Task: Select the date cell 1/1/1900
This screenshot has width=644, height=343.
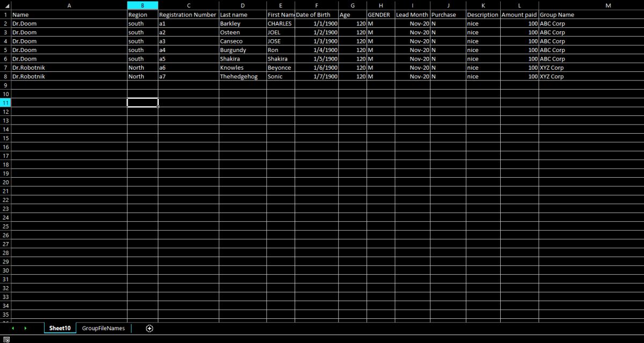Action: pyautogui.click(x=317, y=24)
